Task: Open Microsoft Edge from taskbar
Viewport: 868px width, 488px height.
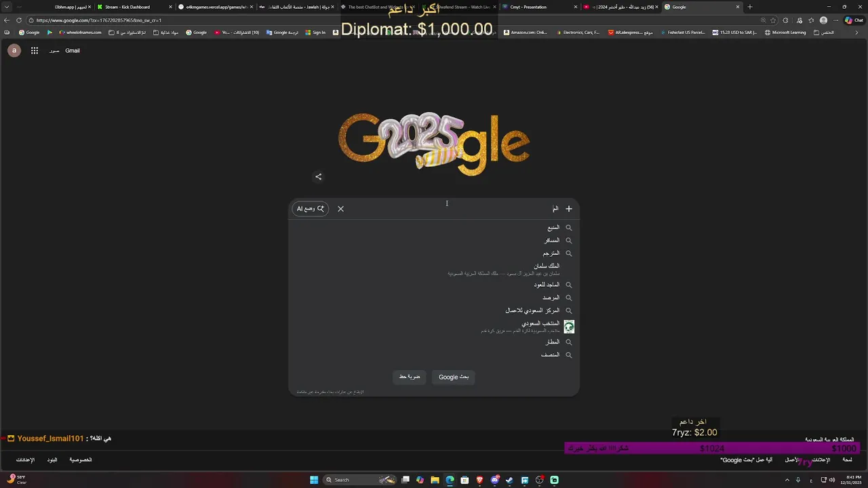Action: coord(450,480)
